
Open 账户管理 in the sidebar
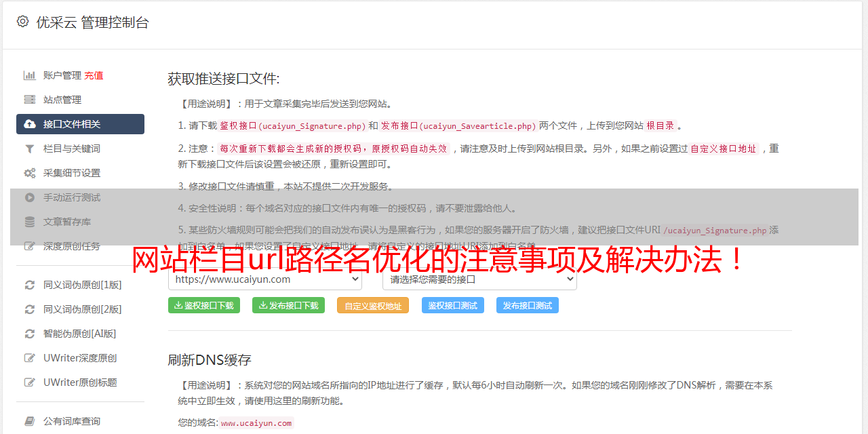point(62,75)
